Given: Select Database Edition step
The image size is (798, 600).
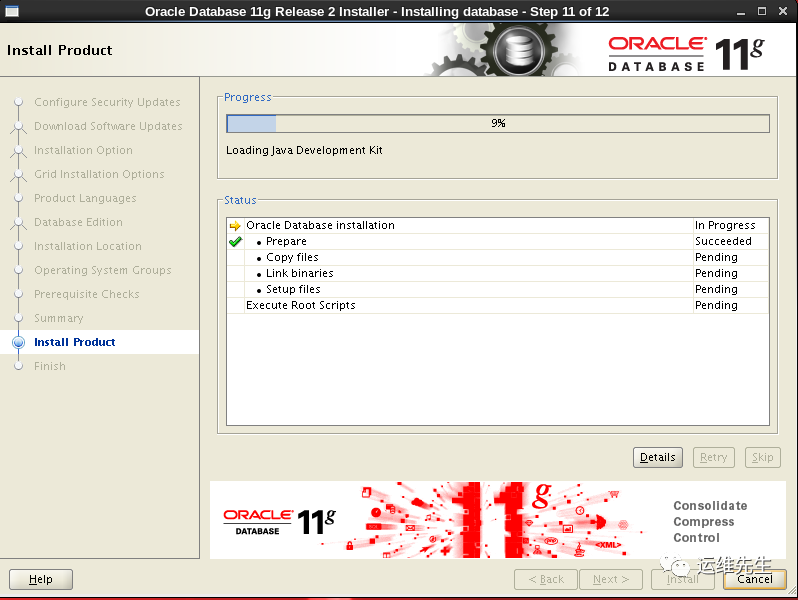Looking at the screenshot, I should [x=78, y=222].
